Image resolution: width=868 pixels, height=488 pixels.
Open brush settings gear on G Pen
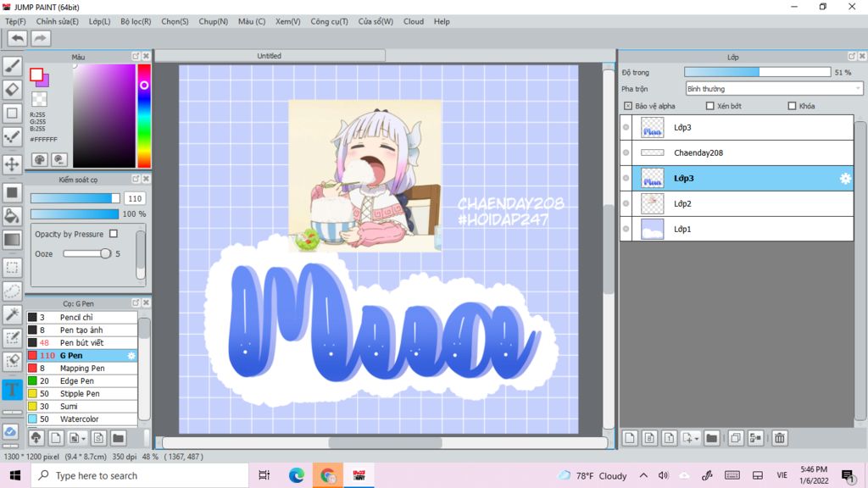pos(131,356)
